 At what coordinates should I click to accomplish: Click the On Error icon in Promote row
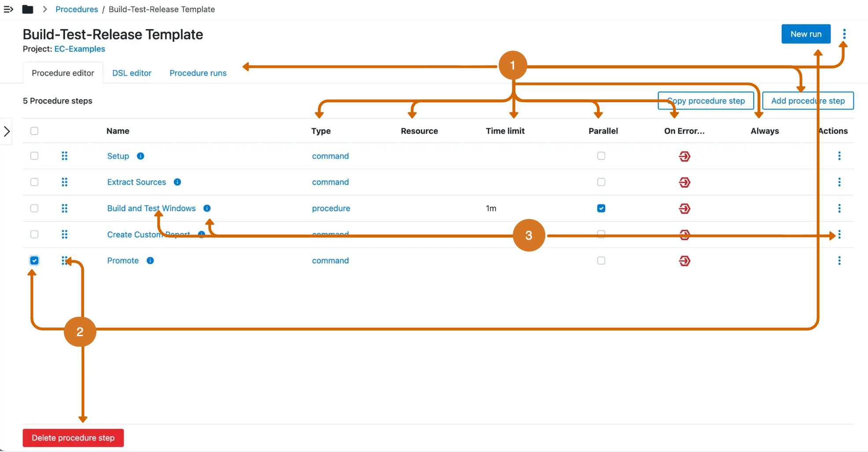click(684, 261)
